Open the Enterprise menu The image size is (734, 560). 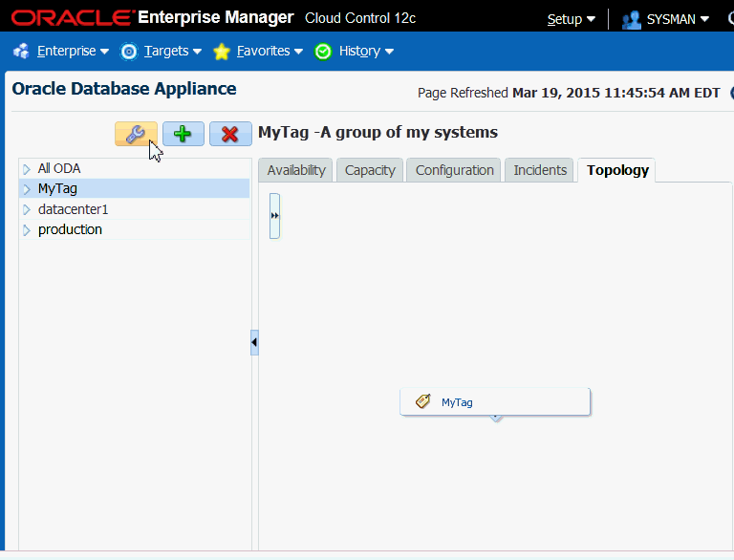[73, 51]
